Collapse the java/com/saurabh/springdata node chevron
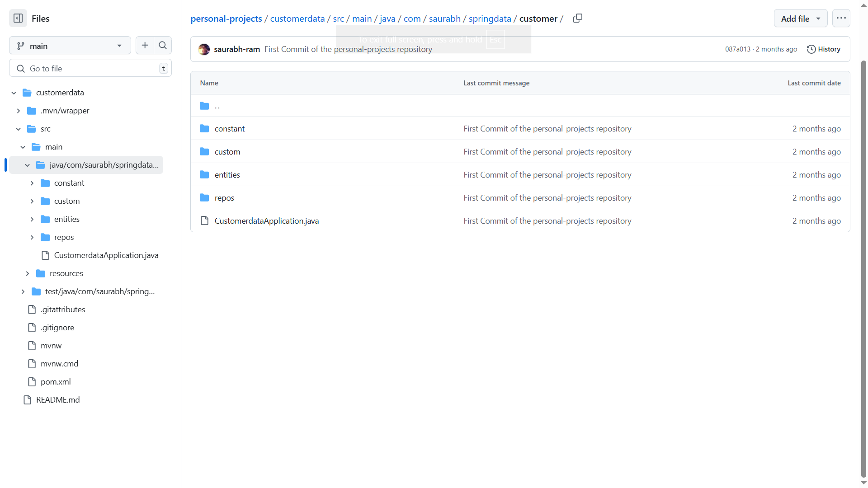The width and height of the screenshot is (868, 488). pyautogui.click(x=28, y=165)
